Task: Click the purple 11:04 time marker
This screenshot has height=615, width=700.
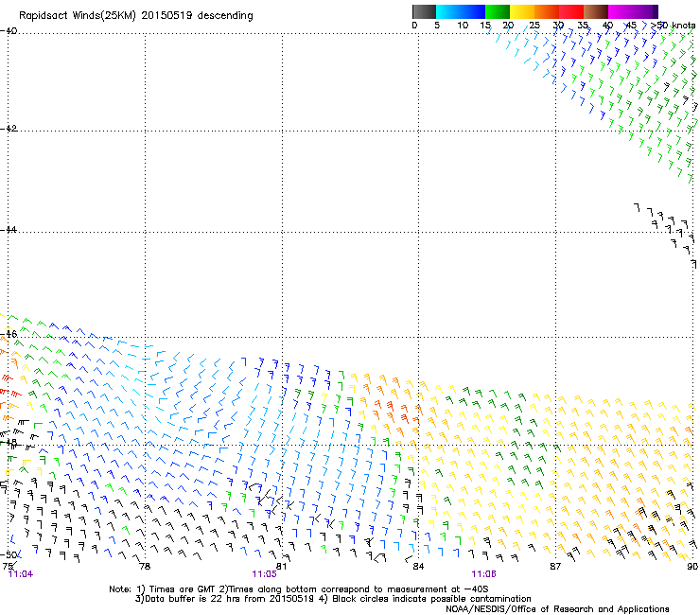Action: (x=21, y=574)
